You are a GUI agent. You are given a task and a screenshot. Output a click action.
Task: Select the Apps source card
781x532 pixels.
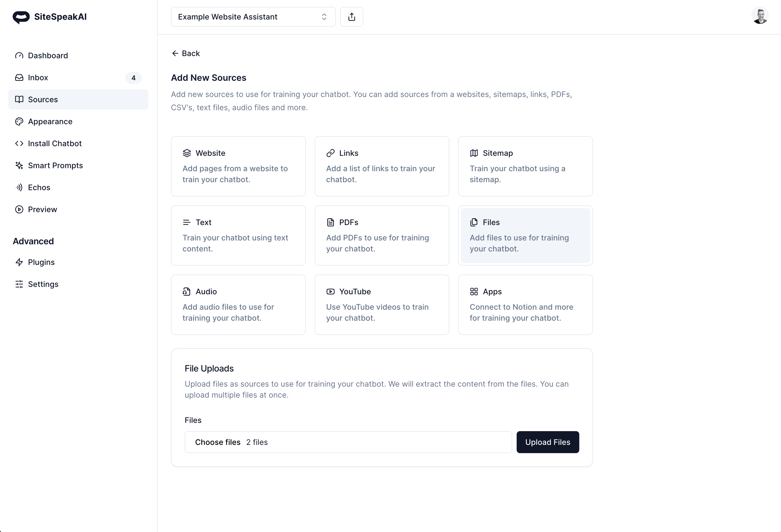pyautogui.click(x=525, y=304)
